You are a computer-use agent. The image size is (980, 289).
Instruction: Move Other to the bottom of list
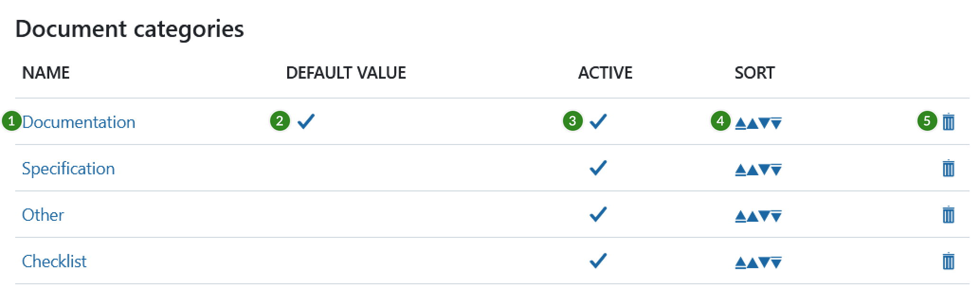coord(776,217)
